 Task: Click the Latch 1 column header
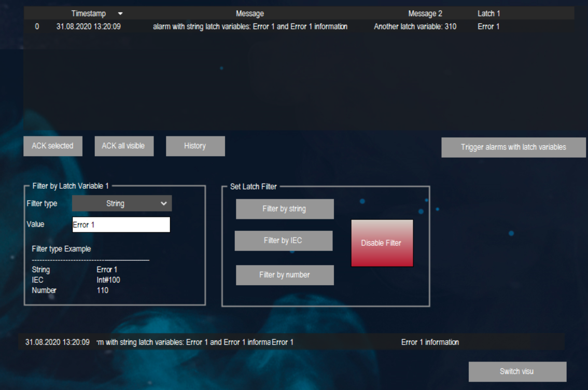coord(489,13)
